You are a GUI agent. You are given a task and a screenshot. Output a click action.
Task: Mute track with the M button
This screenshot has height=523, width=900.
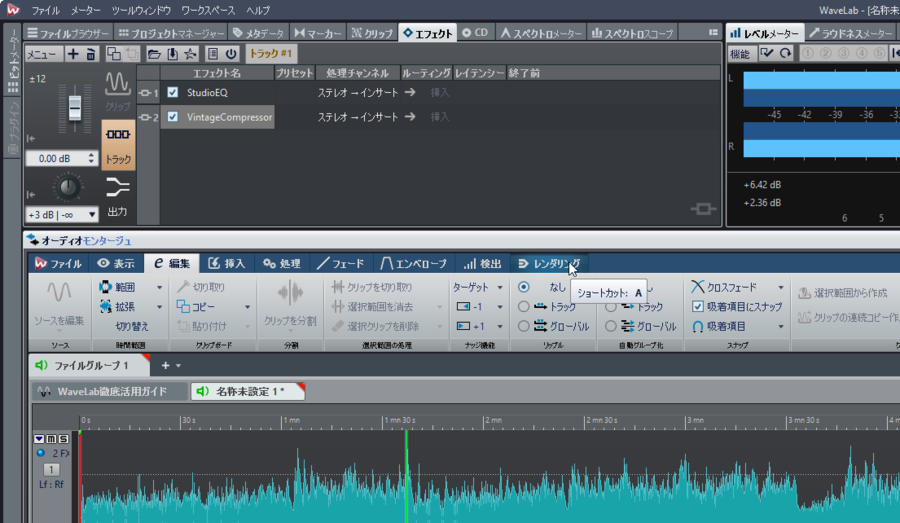[x=51, y=439]
